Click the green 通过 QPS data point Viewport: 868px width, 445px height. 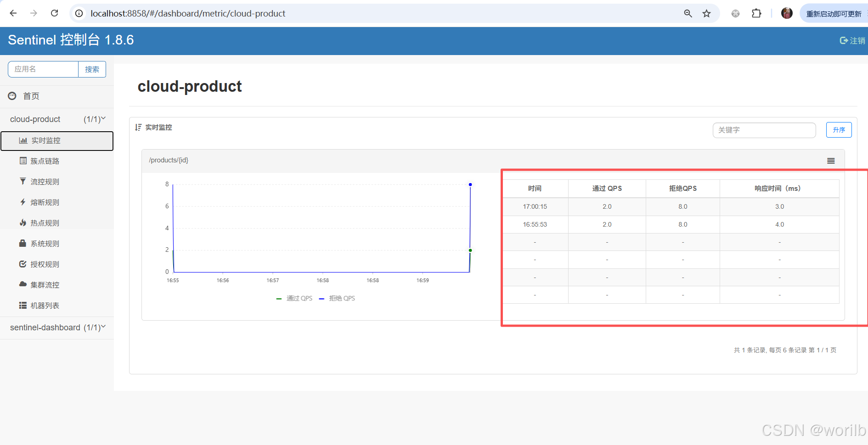[470, 250]
